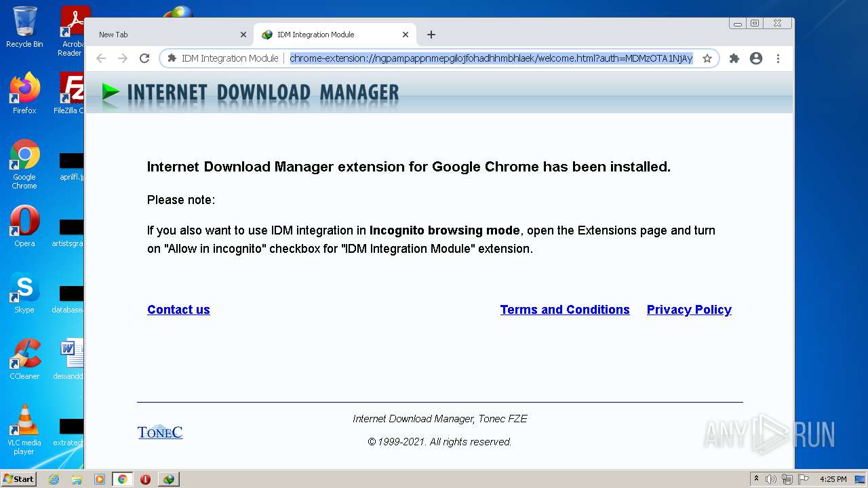Screen dimensions: 868x488
Task: Click the chrome-extension URL in the address bar
Action: [x=491, y=58]
